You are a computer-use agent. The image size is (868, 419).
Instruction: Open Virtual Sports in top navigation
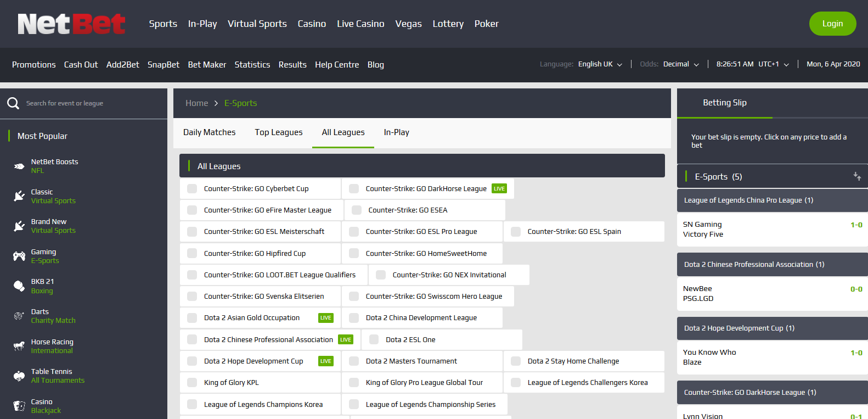[x=257, y=24]
